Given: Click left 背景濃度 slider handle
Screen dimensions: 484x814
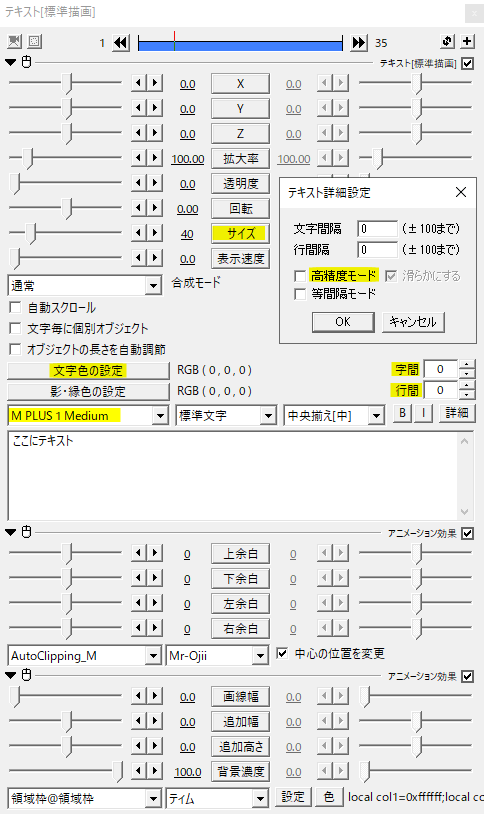Looking at the screenshot, I should (x=118, y=771).
